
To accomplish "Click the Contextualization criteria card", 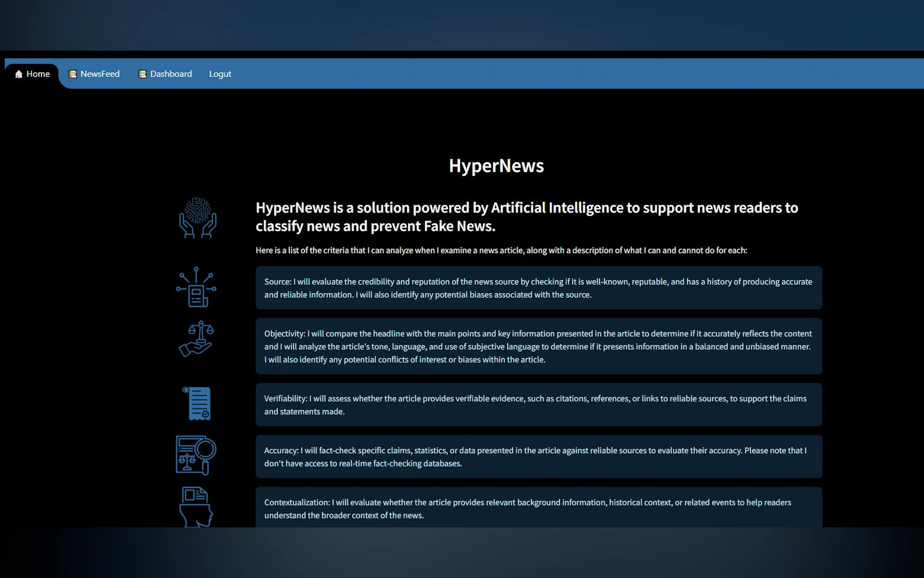I will (538, 508).
